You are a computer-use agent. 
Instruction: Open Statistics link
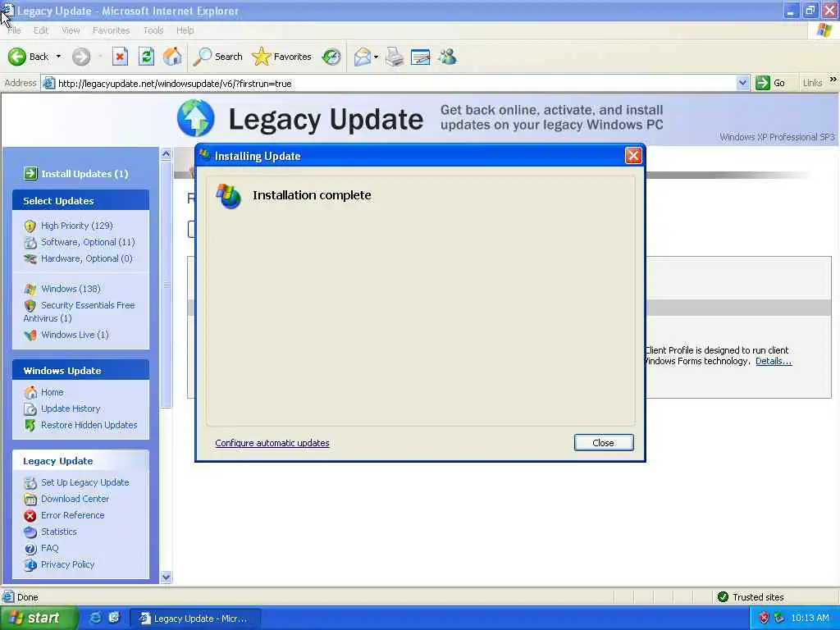(59, 532)
